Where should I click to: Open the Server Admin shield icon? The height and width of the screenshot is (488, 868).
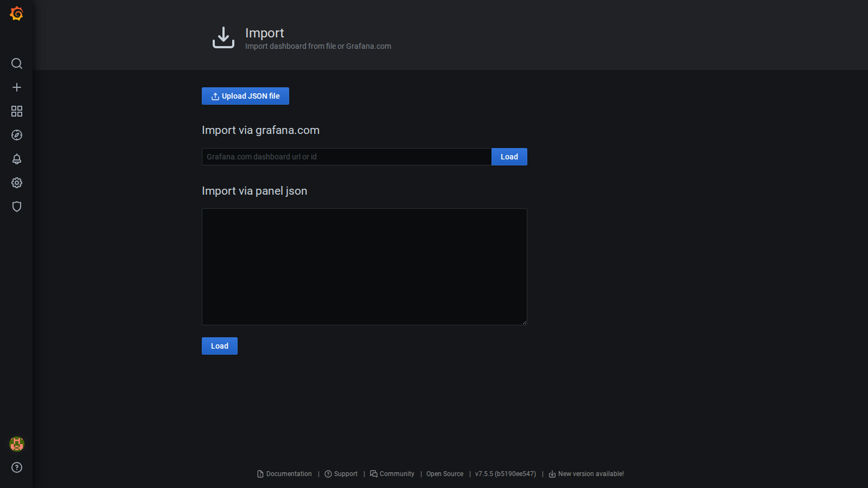pyautogui.click(x=17, y=207)
